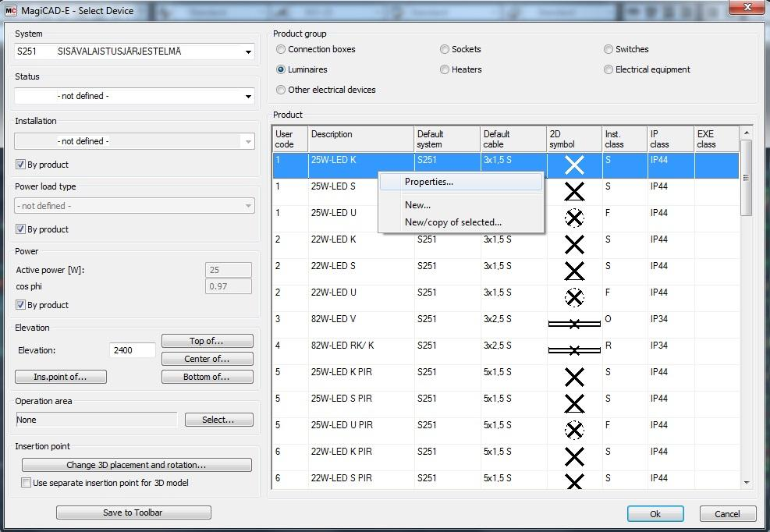
Task: Click the 2D symbol of 25W-LED K
Action: 574,165
